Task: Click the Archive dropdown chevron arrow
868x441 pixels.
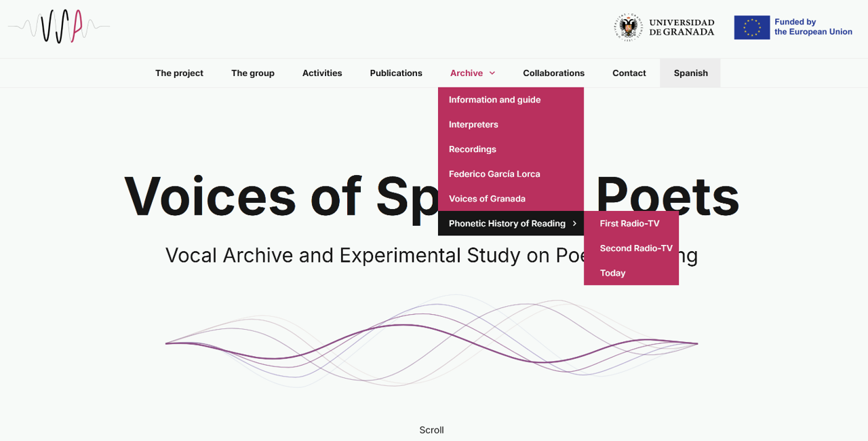Action: pos(492,73)
